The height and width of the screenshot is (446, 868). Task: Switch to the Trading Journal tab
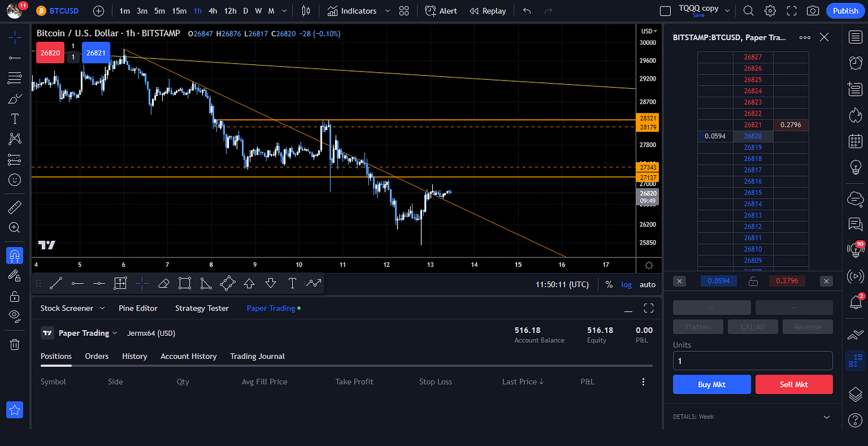(258, 356)
